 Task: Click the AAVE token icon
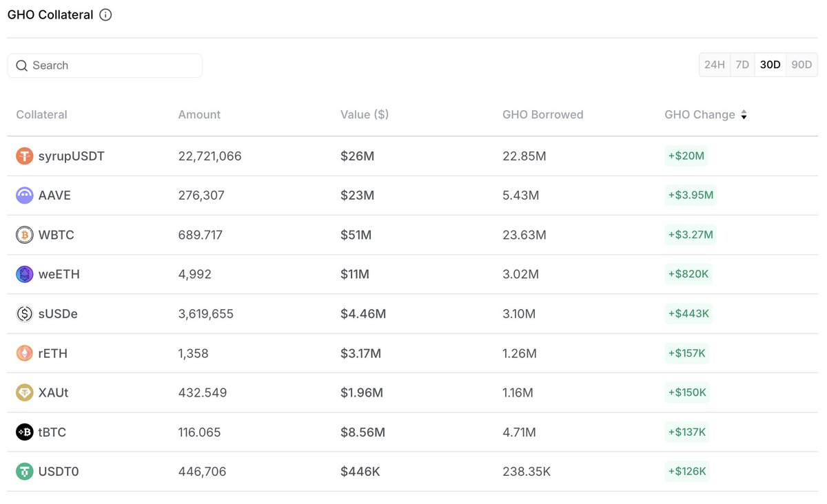tap(25, 196)
